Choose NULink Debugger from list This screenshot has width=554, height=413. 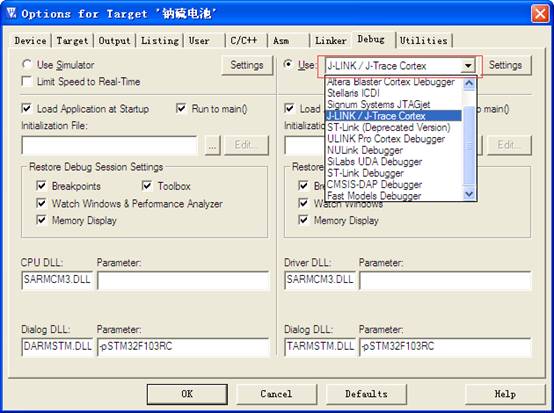tap(394, 150)
